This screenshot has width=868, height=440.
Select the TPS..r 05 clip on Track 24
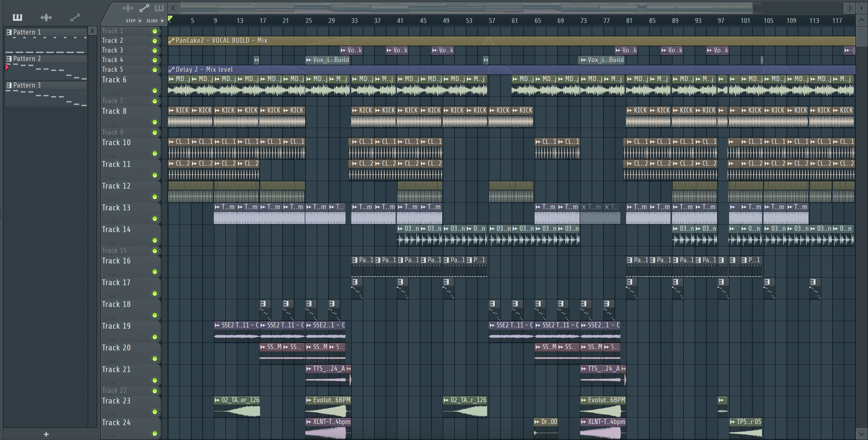point(745,428)
